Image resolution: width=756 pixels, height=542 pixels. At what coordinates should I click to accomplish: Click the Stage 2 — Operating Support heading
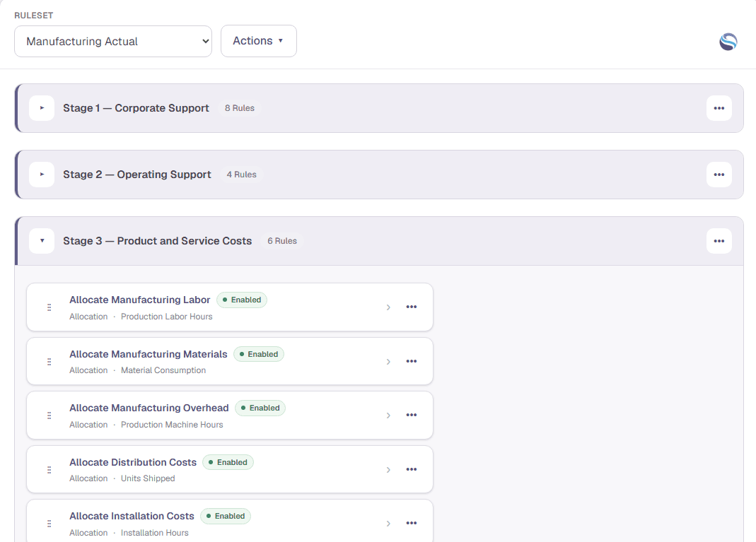pyautogui.click(x=137, y=175)
